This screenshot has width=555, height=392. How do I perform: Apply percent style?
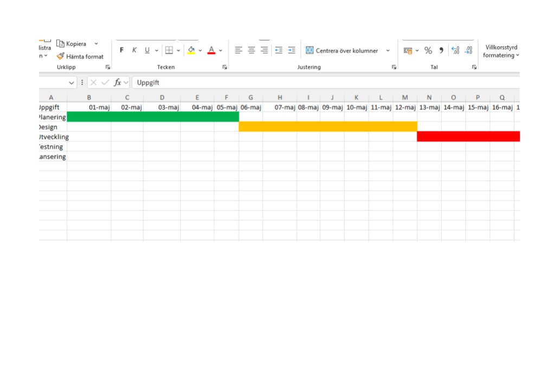tap(428, 50)
